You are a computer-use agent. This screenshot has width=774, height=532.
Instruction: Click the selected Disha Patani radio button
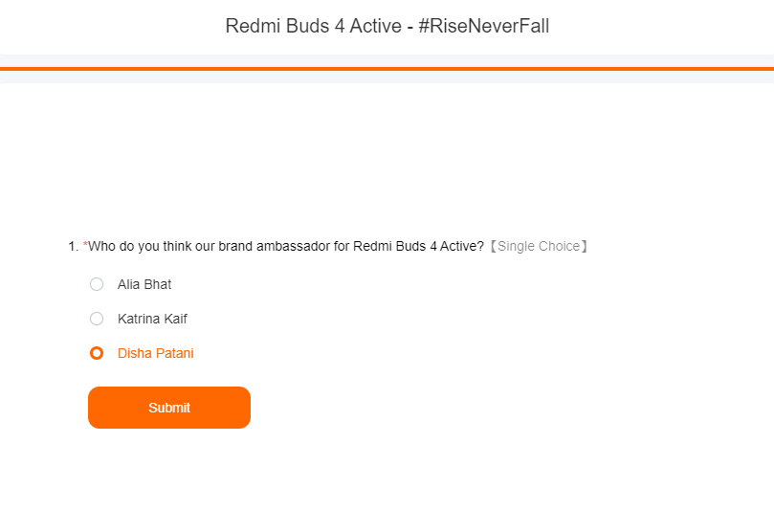click(x=97, y=353)
